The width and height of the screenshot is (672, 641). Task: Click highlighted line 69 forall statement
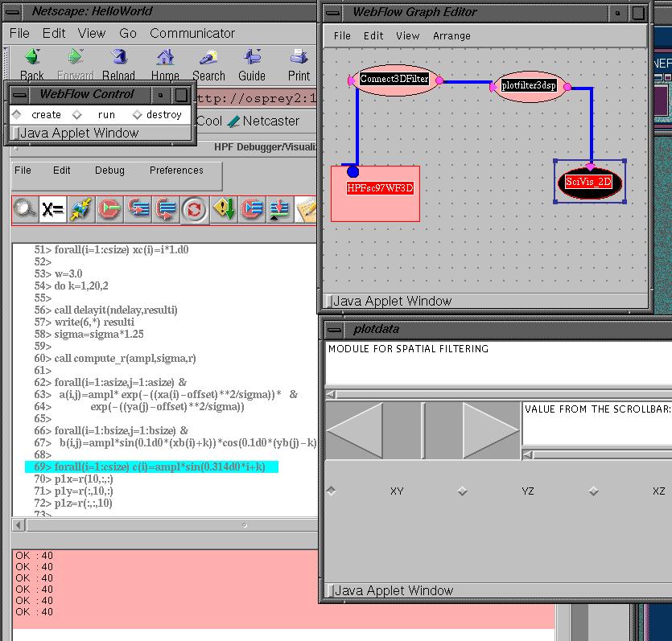(152, 466)
